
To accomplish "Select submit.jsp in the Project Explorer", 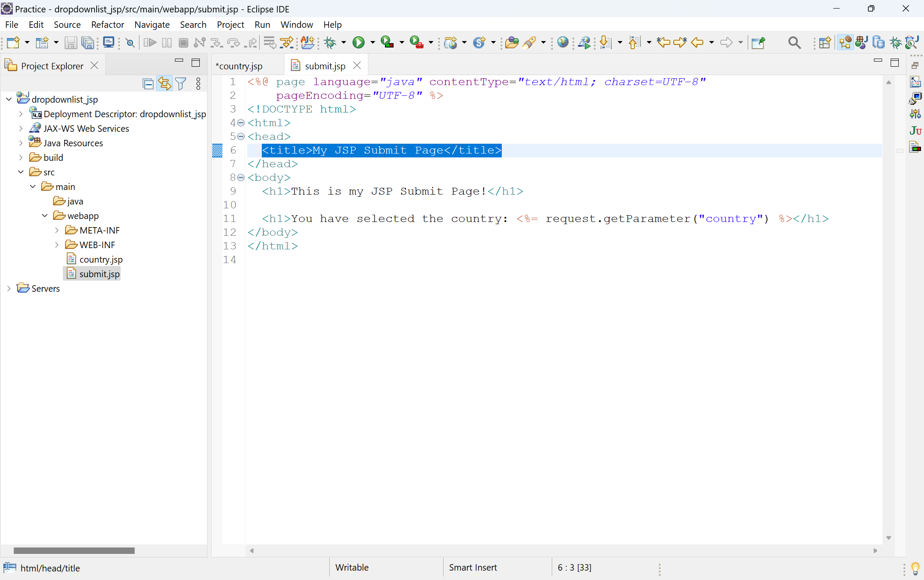I will tap(99, 273).
